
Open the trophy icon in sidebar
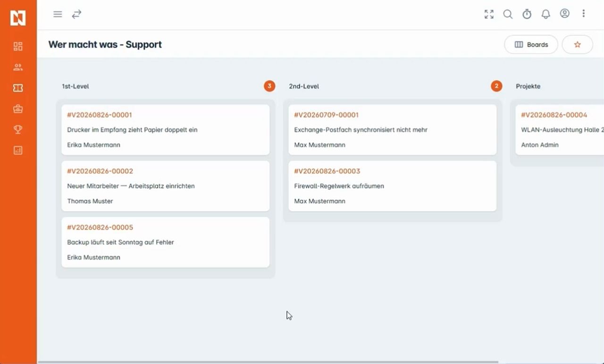18,130
